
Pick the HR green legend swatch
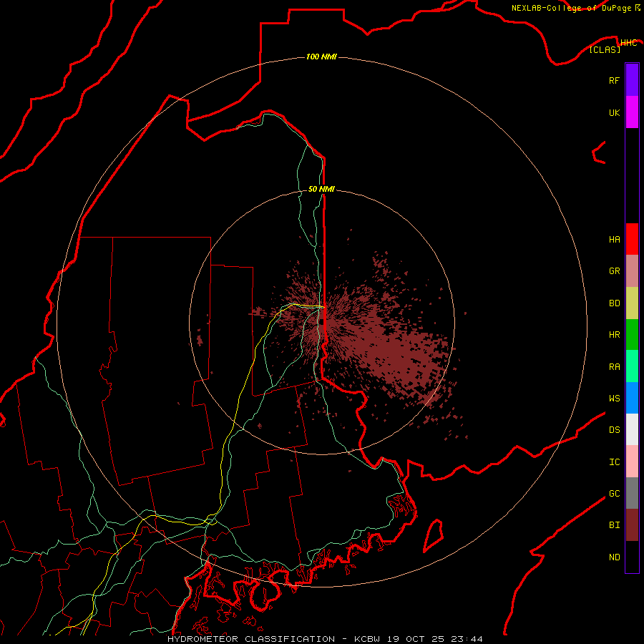click(x=632, y=335)
